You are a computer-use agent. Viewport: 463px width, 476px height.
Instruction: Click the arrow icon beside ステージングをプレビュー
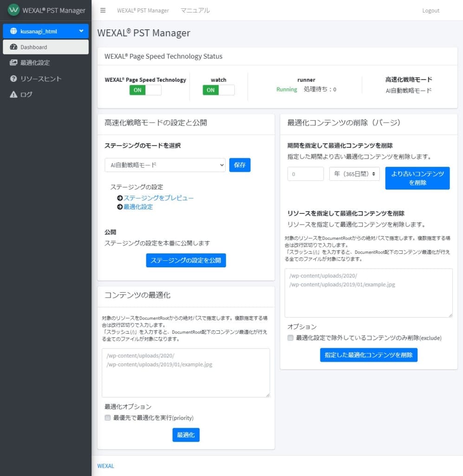(x=120, y=198)
